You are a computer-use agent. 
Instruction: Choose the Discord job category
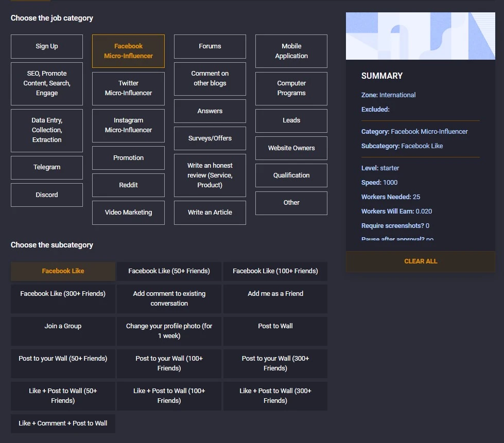[x=47, y=195]
